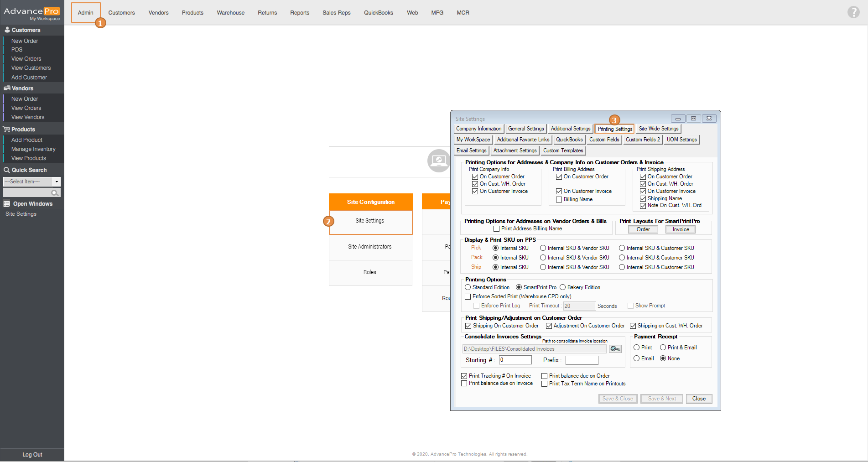Click the Invoice layout button

coord(681,229)
